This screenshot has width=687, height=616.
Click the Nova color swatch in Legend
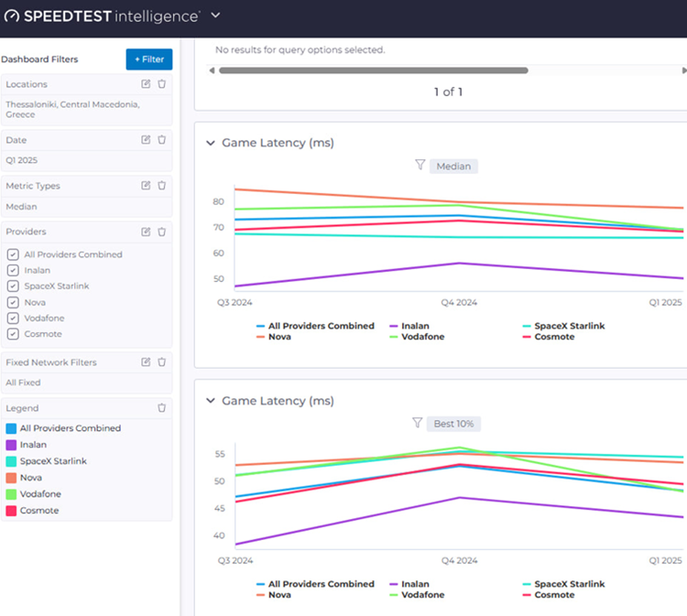11,478
